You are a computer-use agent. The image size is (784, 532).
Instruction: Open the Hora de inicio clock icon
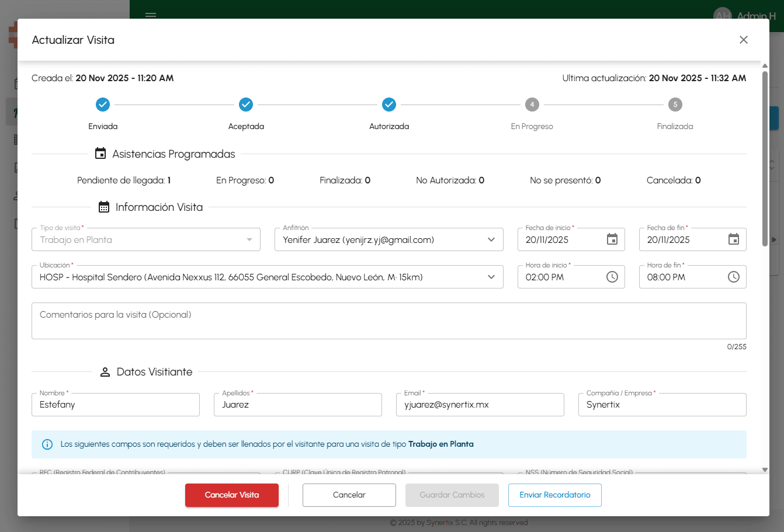(612, 277)
